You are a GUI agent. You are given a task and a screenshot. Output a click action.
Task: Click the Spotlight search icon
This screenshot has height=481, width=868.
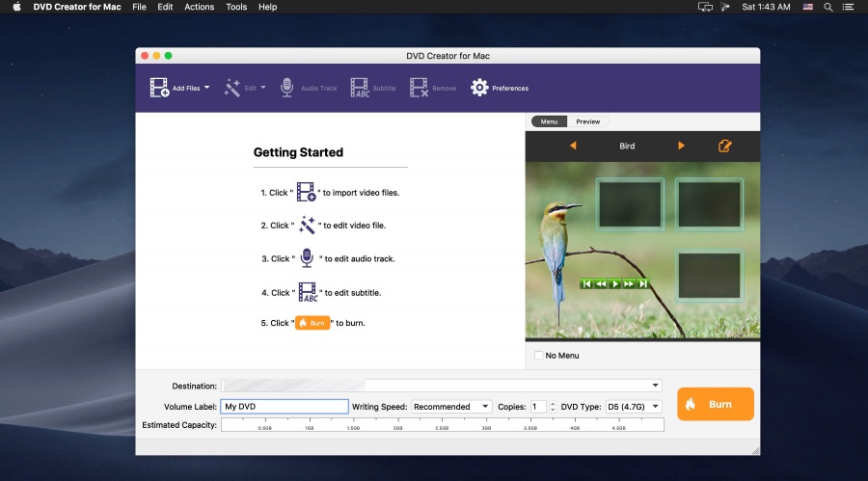[x=828, y=7]
